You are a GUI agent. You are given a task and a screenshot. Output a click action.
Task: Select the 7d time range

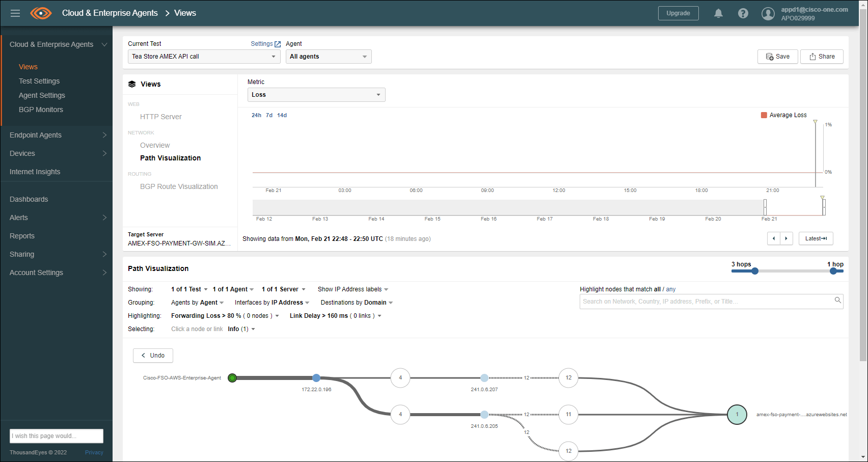pyautogui.click(x=269, y=115)
